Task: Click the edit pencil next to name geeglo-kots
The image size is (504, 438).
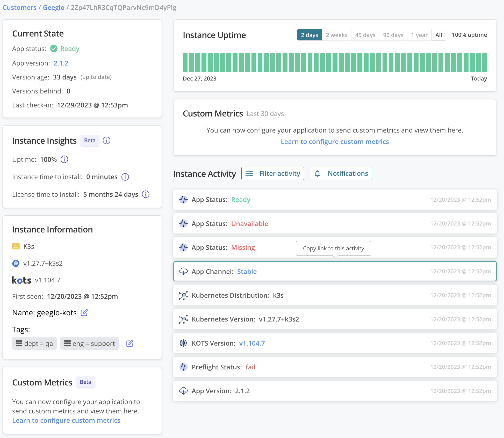Action: (84, 313)
